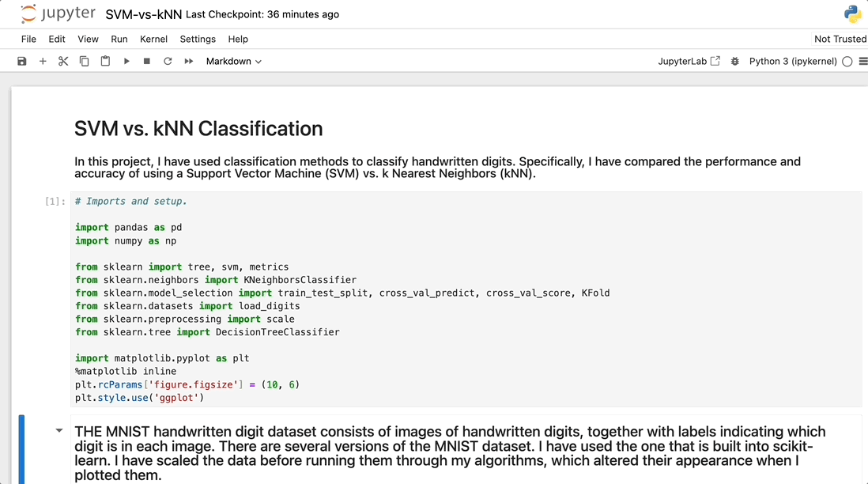
Task: Click the Python logo icon
Action: click(852, 14)
